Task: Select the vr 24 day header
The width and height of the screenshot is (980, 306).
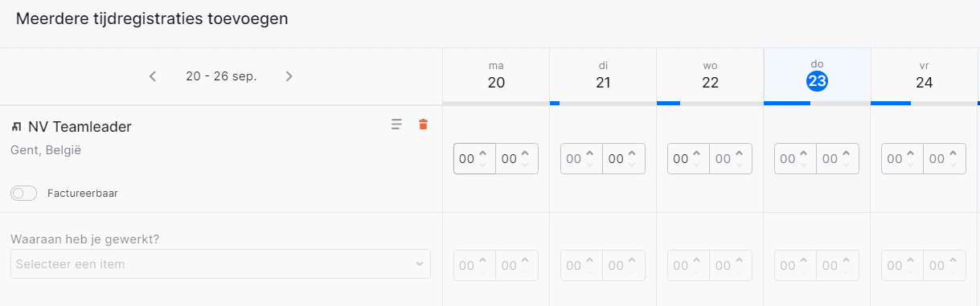Action: pyautogui.click(x=924, y=75)
